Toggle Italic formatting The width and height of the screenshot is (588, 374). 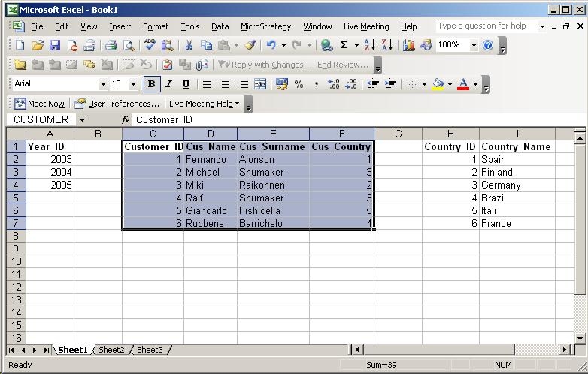tap(168, 84)
